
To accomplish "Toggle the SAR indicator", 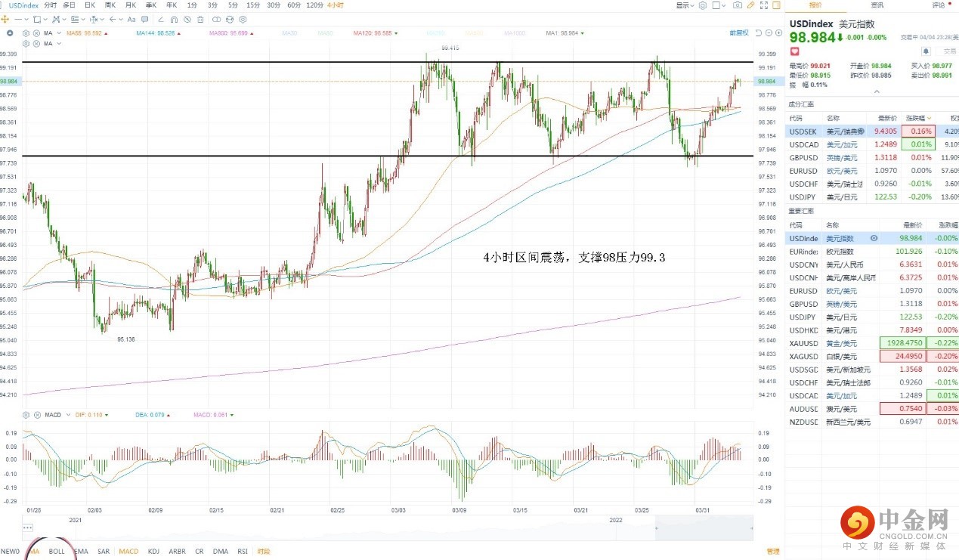I will pos(104,552).
